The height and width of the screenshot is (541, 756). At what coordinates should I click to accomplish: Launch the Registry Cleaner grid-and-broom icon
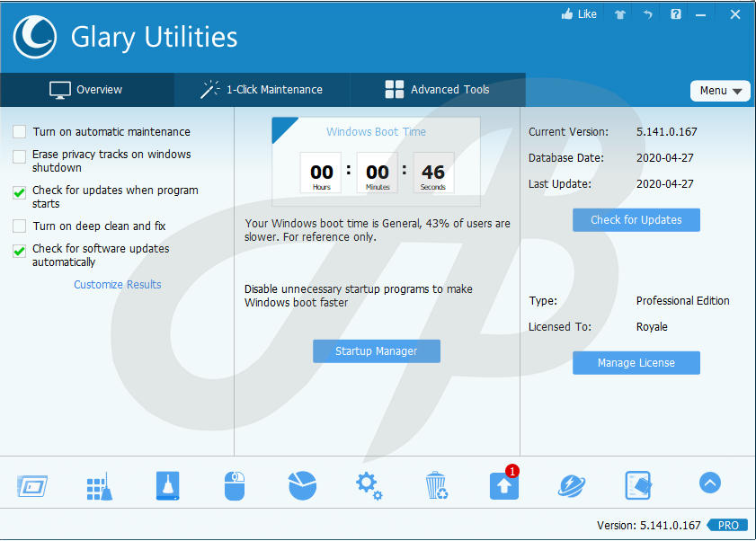(99, 486)
